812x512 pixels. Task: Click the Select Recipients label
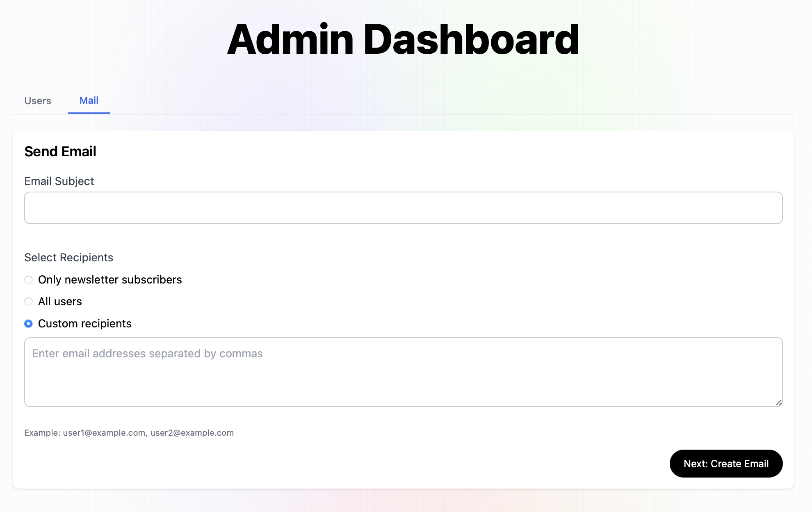[x=68, y=258]
